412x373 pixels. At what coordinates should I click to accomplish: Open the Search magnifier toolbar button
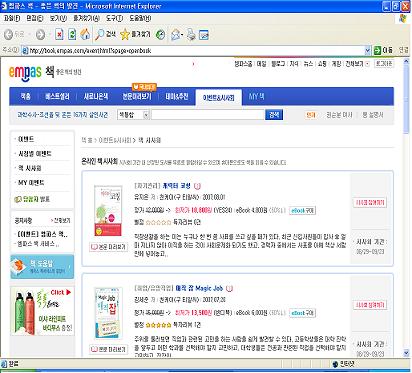click(x=105, y=34)
